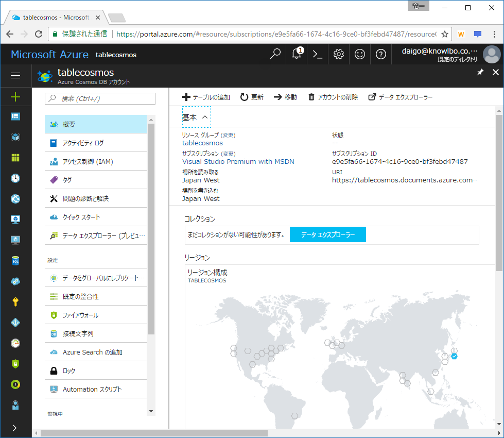This screenshot has width=504, height=438.
Task: Expand left rail with chevron arrow
Action: point(14,428)
